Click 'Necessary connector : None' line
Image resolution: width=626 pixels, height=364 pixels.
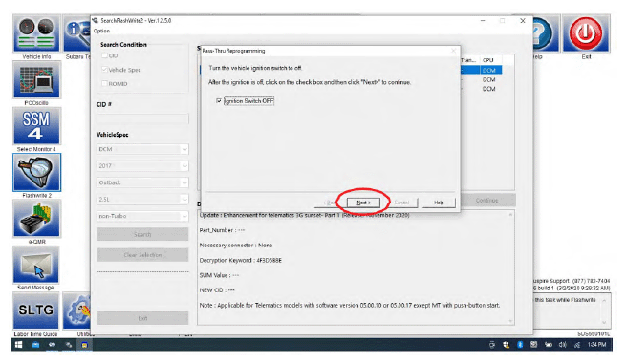pos(235,246)
